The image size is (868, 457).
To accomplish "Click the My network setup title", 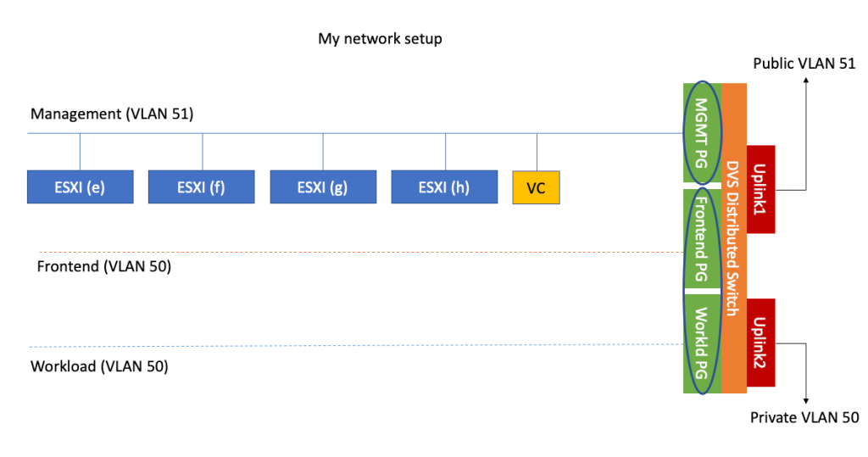I will (x=380, y=39).
